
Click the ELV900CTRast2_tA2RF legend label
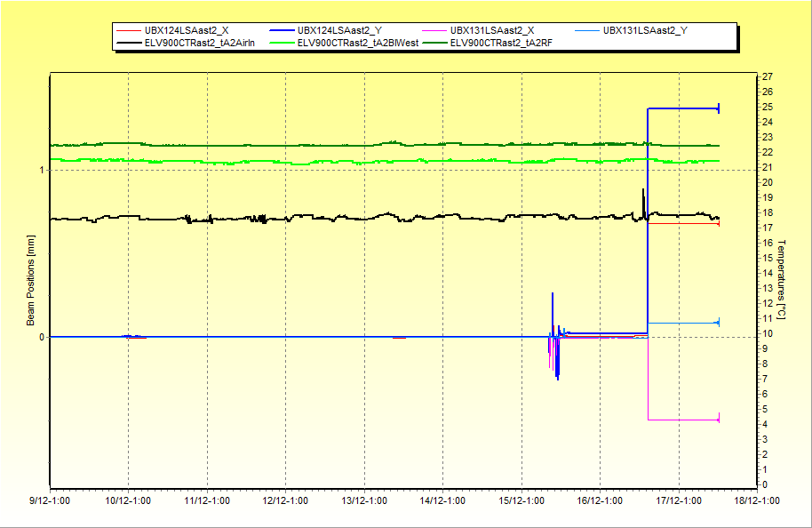(501, 42)
